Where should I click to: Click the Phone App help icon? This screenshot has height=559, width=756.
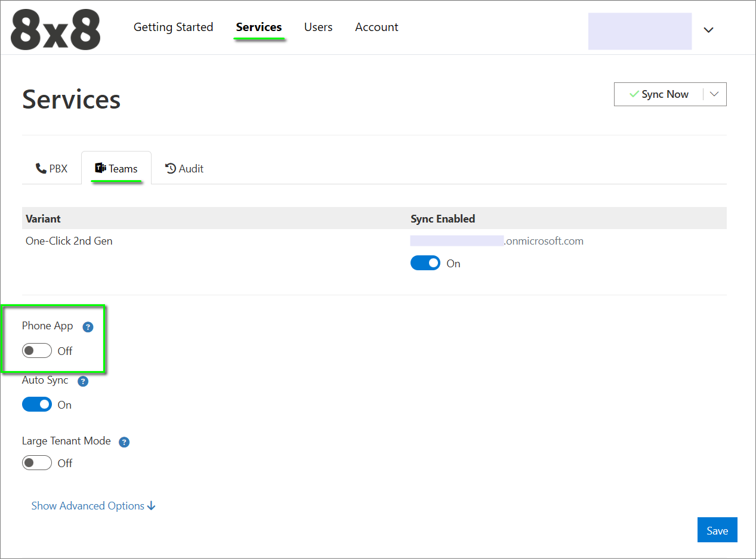[88, 327]
